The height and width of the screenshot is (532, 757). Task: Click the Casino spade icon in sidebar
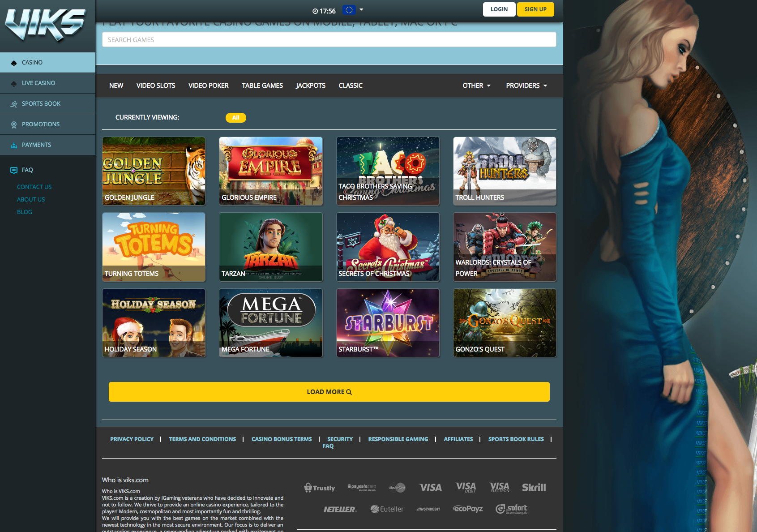(14, 63)
